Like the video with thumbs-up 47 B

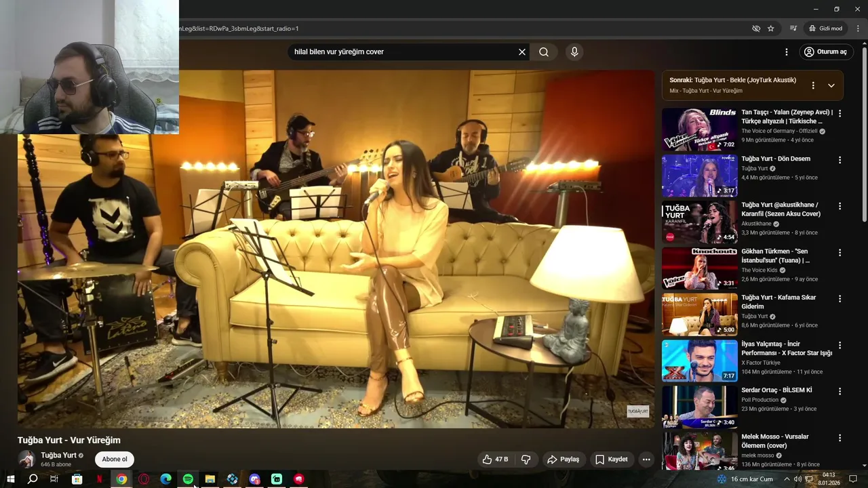(496, 460)
